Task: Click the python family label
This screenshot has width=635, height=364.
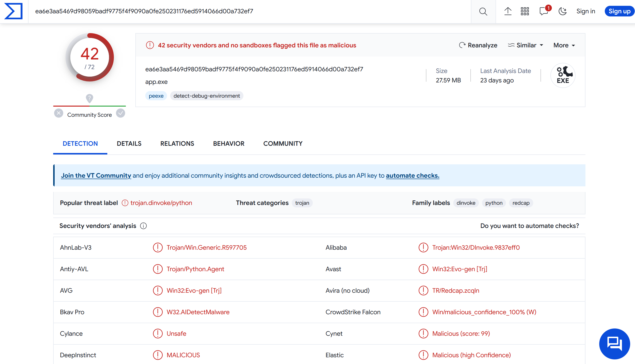Action: click(494, 203)
